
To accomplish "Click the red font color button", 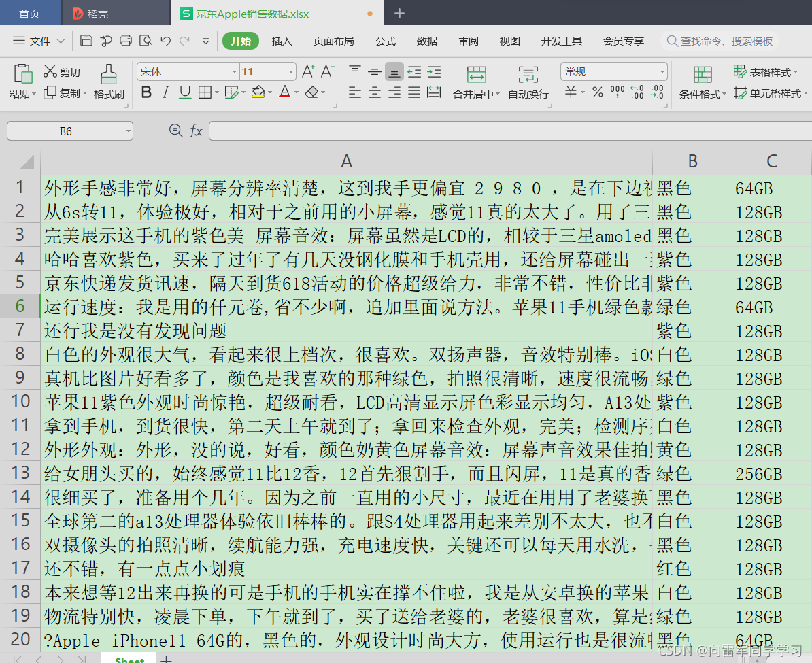I will (x=285, y=92).
